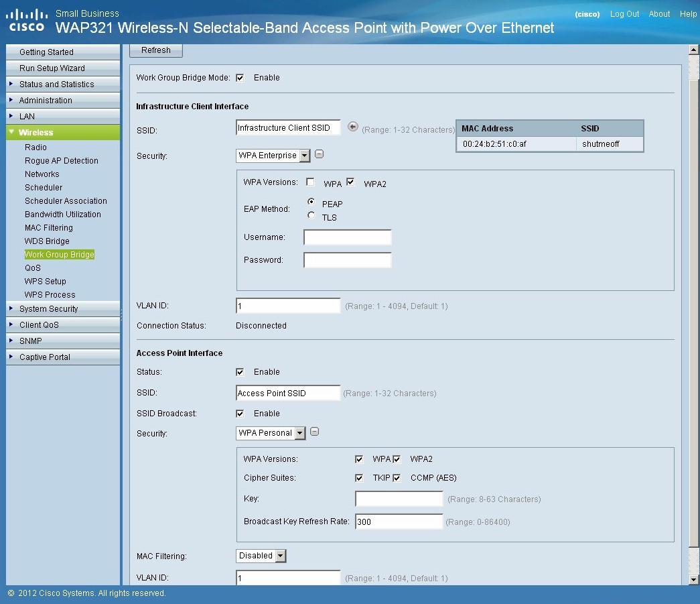Uncheck WPA2 in WPA Personal versions

(x=397, y=459)
